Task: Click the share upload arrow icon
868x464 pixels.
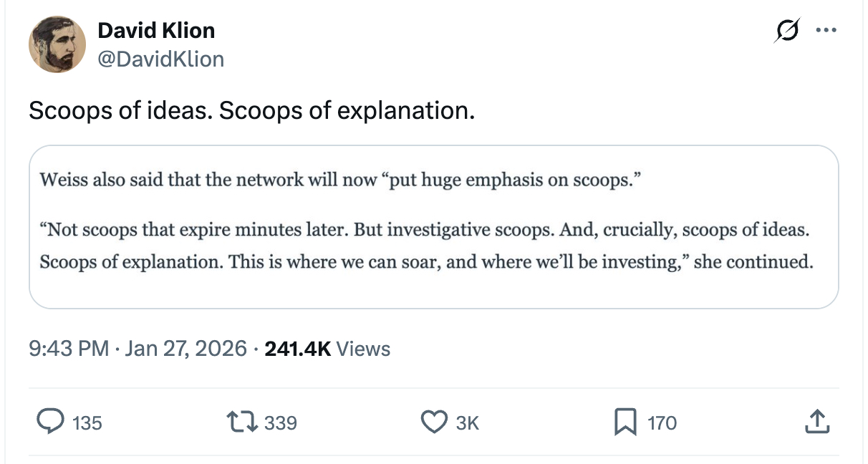Action: tap(817, 422)
